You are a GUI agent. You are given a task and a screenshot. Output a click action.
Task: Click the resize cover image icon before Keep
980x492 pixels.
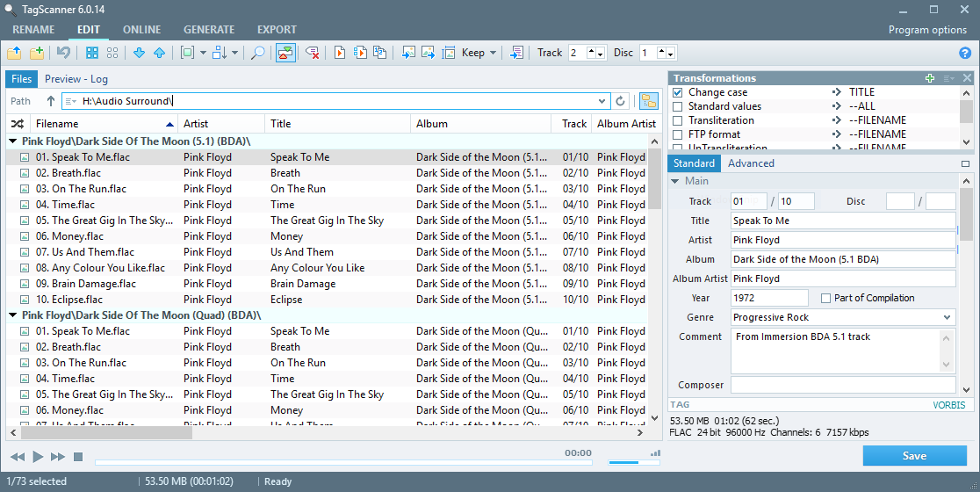(x=449, y=53)
